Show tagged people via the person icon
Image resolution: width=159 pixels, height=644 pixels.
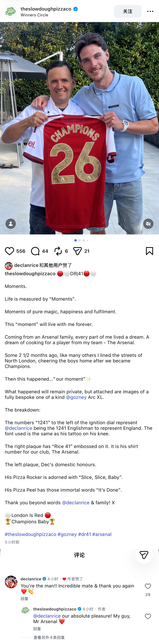11,224
